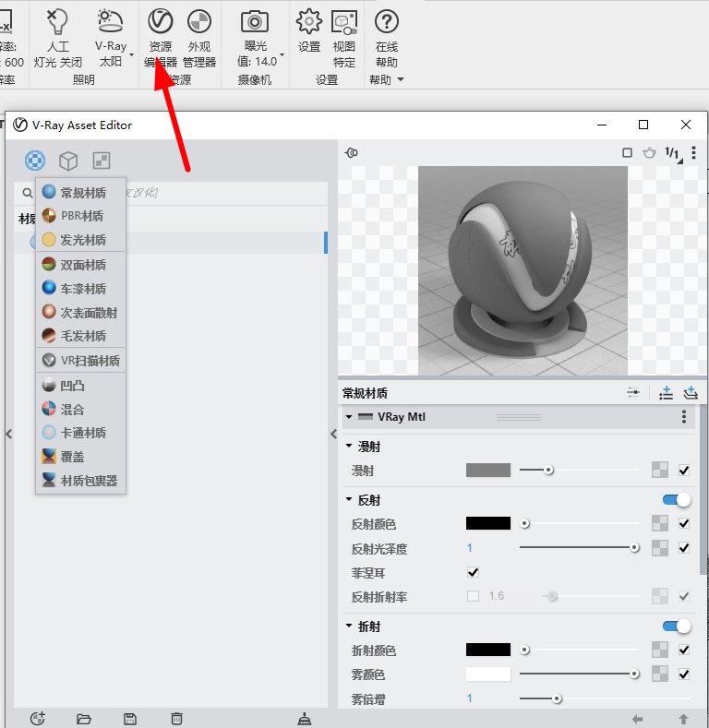Click the preview square scene icon

click(x=627, y=153)
